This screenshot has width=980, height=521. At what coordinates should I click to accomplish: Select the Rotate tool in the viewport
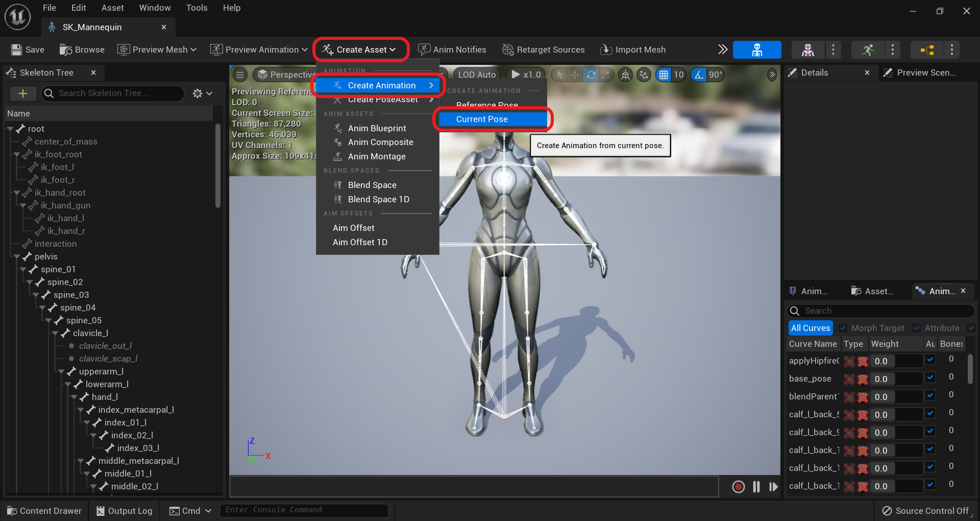click(591, 75)
